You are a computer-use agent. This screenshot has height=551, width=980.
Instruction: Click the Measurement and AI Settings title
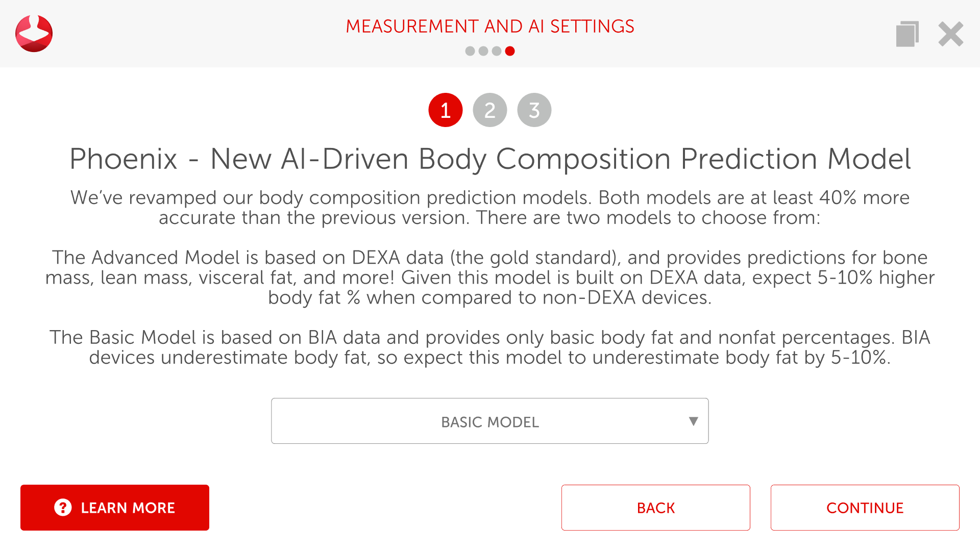[490, 27]
